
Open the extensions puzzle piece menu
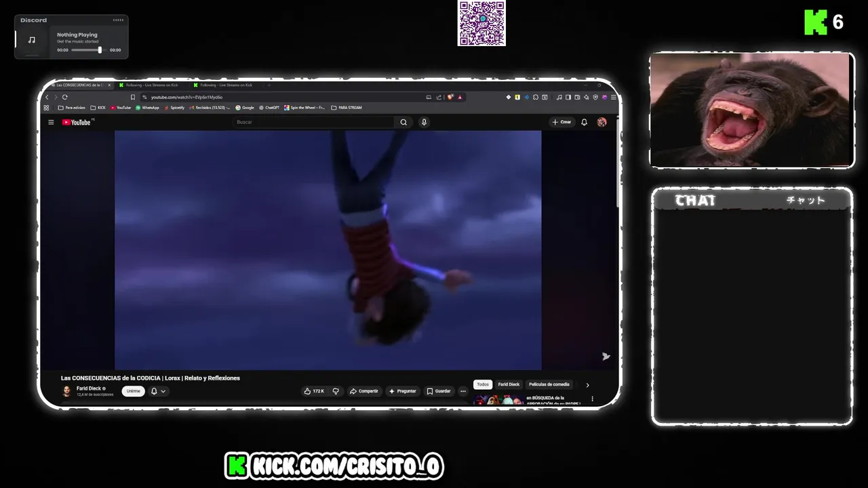pyautogui.click(x=536, y=97)
